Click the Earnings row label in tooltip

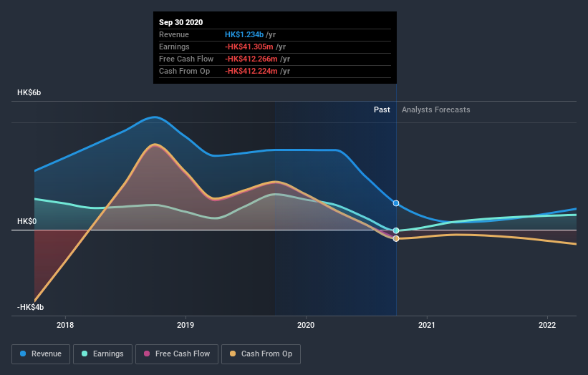click(174, 47)
